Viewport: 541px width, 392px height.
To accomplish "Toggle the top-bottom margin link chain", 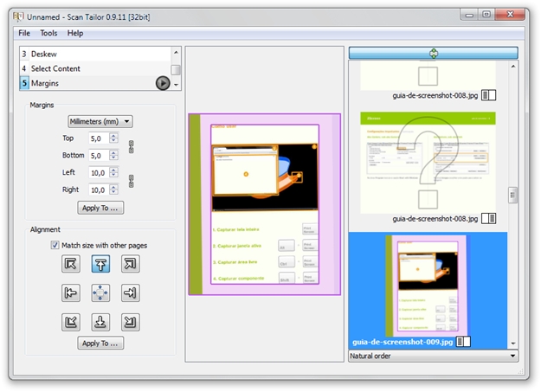I will tap(131, 147).
